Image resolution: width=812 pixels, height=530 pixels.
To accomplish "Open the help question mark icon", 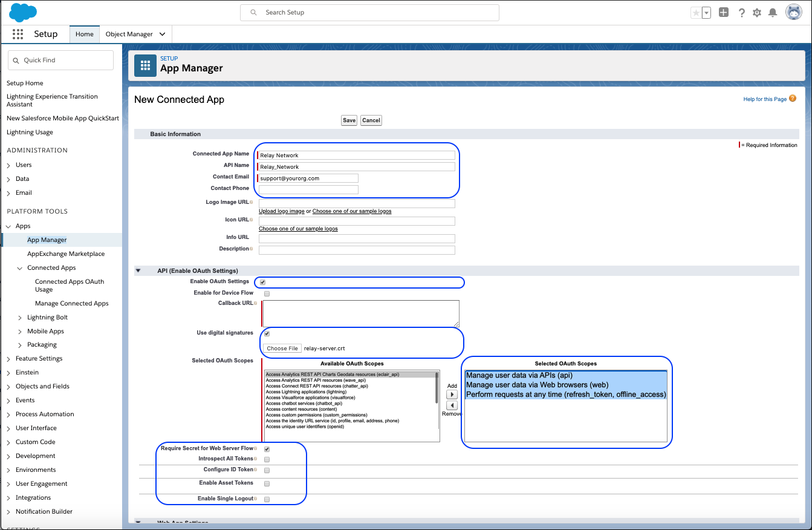I will tap(742, 12).
